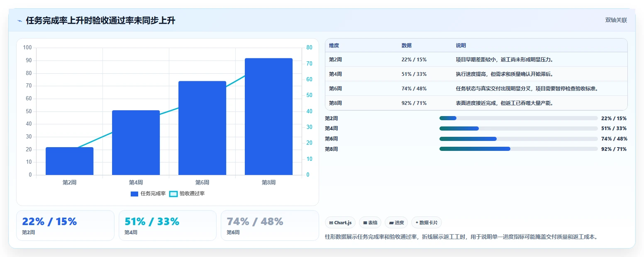
Task: Click the 第8周 blue bar in chart
Action: (268, 116)
